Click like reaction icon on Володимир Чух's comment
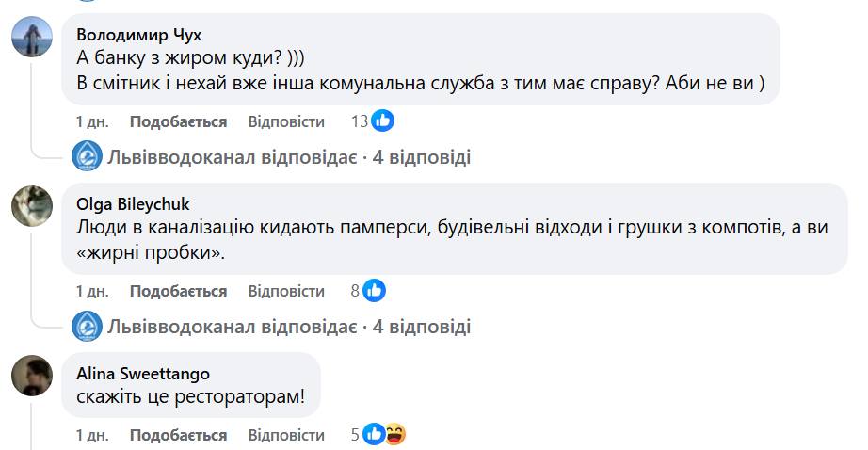The height and width of the screenshot is (450, 868). click(382, 121)
